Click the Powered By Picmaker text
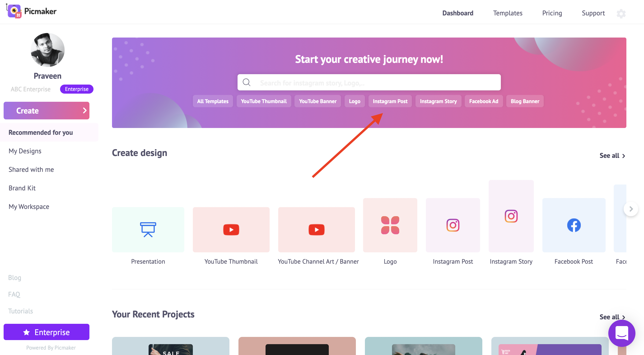 click(x=51, y=348)
